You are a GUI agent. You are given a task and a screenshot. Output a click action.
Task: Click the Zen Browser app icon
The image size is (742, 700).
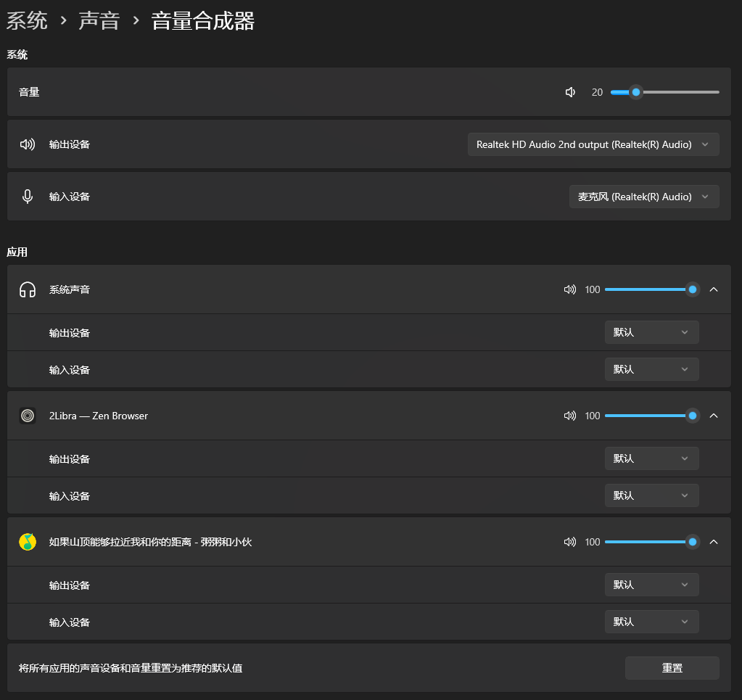[x=27, y=415]
